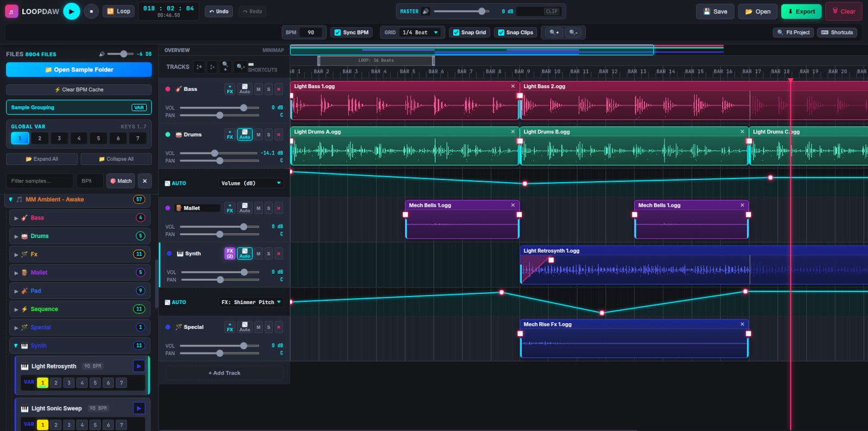Open FX for the Mallet track

click(x=230, y=208)
